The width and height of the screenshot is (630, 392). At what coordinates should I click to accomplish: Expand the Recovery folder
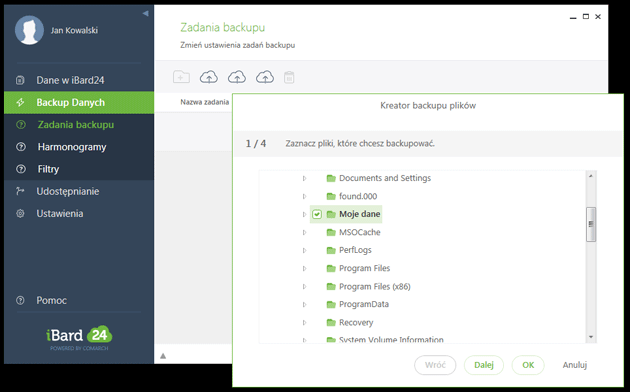(305, 322)
